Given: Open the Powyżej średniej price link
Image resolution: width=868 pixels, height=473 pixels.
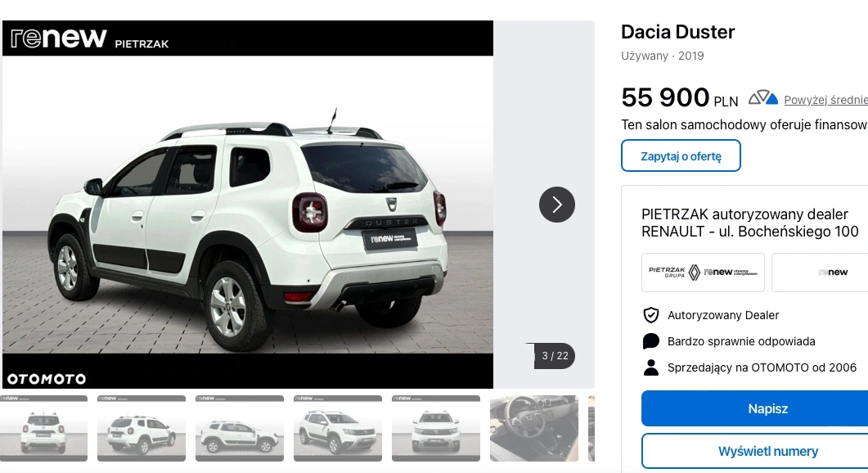Looking at the screenshot, I should click(825, 100).
